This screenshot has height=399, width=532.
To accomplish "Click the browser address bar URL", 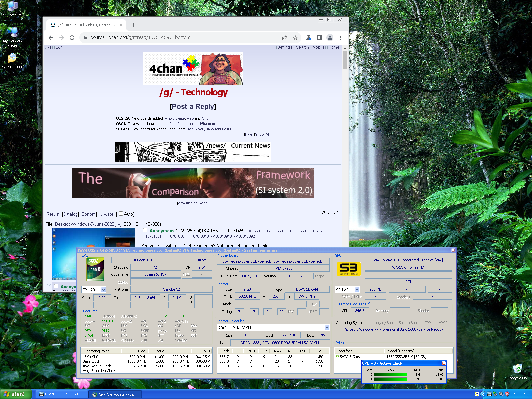I will [x=140, y=38].
